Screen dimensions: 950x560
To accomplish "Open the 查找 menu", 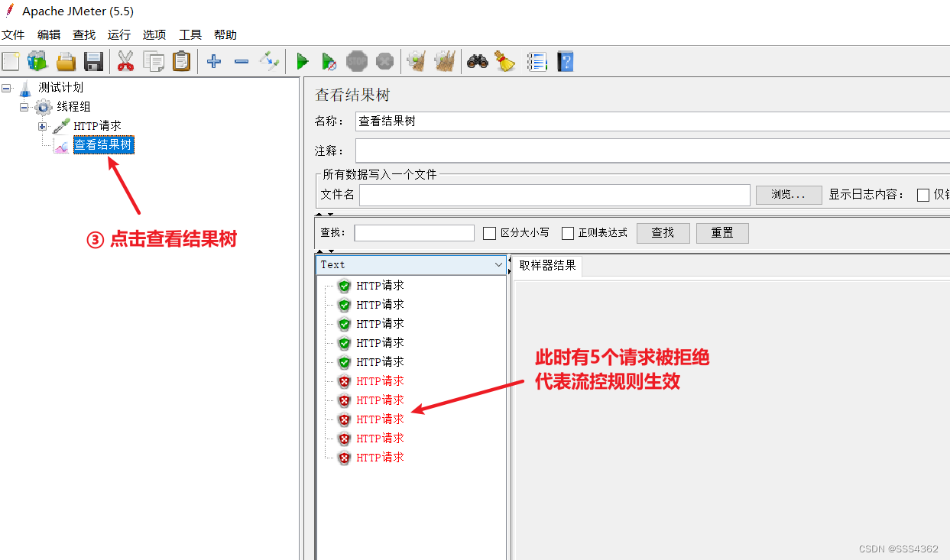I will click(x=84, y=34).
